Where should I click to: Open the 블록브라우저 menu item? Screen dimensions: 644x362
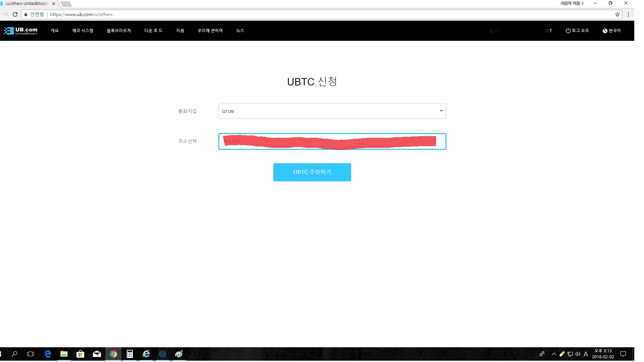pos(119,31)
